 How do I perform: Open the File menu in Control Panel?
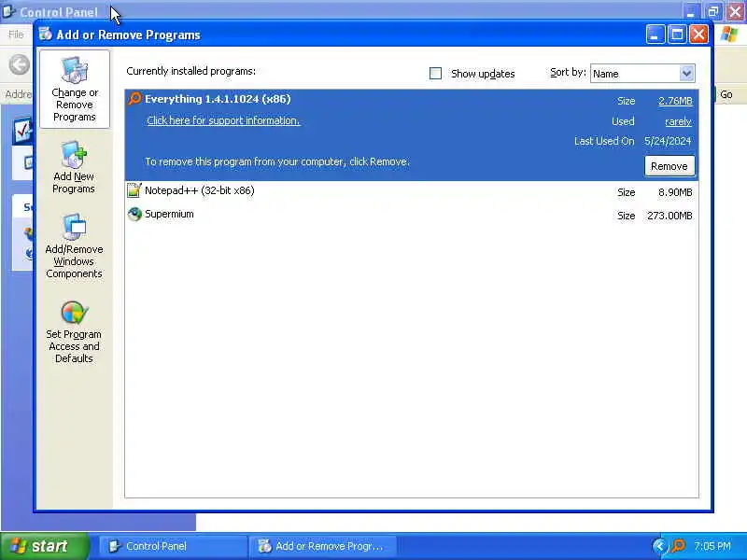[16, 35]
